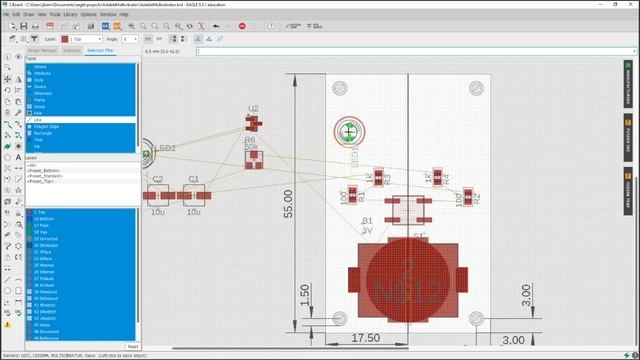Image resolution: width=640 pixels, height=360 pixels.
Task: Select the Rotate tool
Action: pos(7,90)
